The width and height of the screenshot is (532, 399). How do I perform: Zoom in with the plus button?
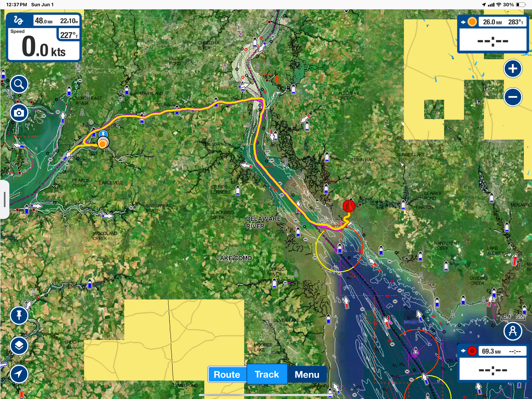(512, 69)
